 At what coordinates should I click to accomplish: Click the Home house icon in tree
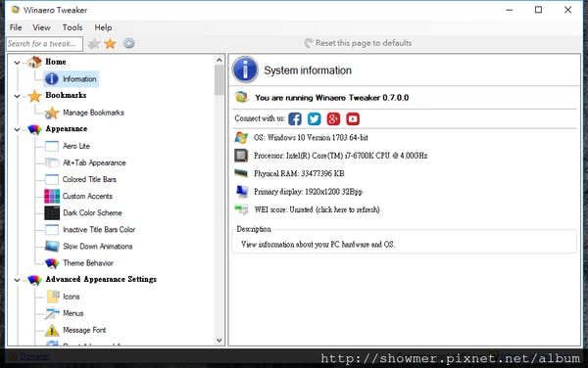pyautogui.click(x=34, y=62)
